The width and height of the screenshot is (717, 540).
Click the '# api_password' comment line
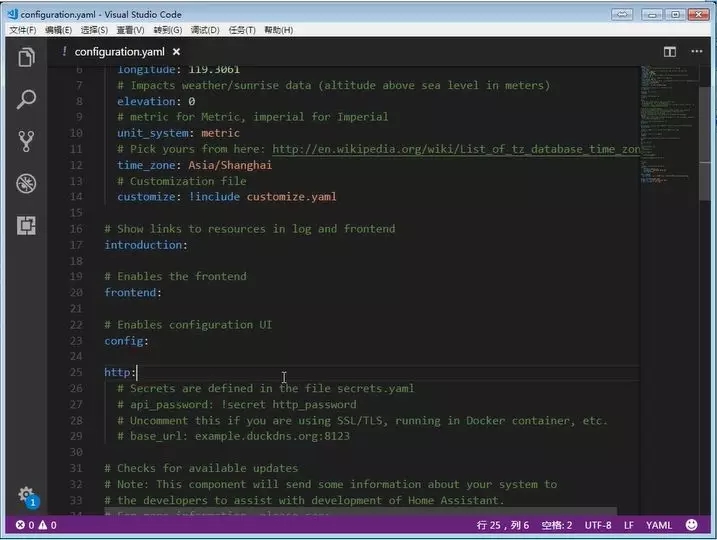[x=236, y=405]
